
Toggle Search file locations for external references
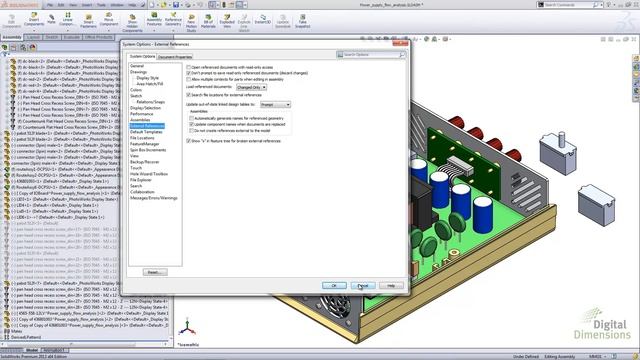tap(189, 95)
